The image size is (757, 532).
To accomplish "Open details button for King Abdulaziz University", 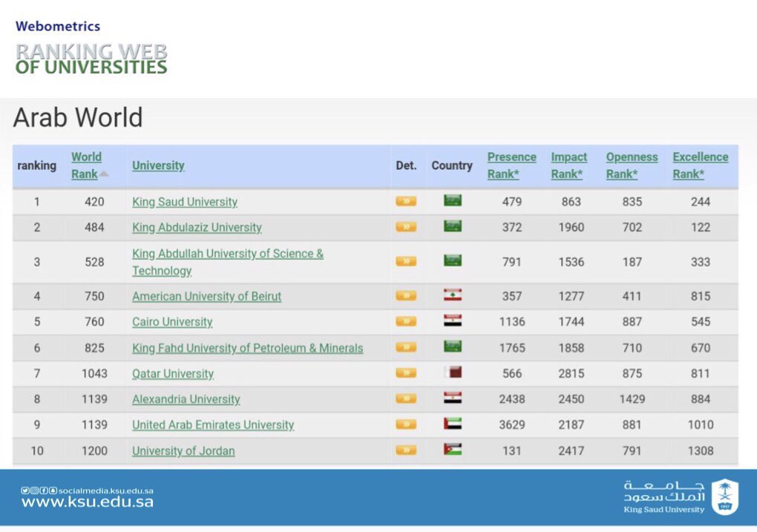I will [x=406, y=226].
